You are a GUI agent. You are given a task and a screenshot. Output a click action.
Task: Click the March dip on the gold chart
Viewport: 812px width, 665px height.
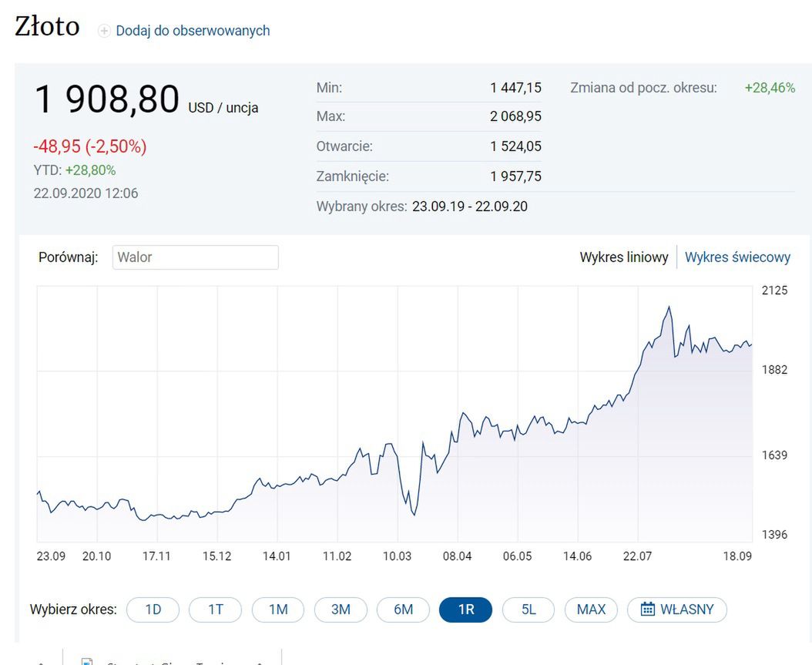click(x=414, y=513)
